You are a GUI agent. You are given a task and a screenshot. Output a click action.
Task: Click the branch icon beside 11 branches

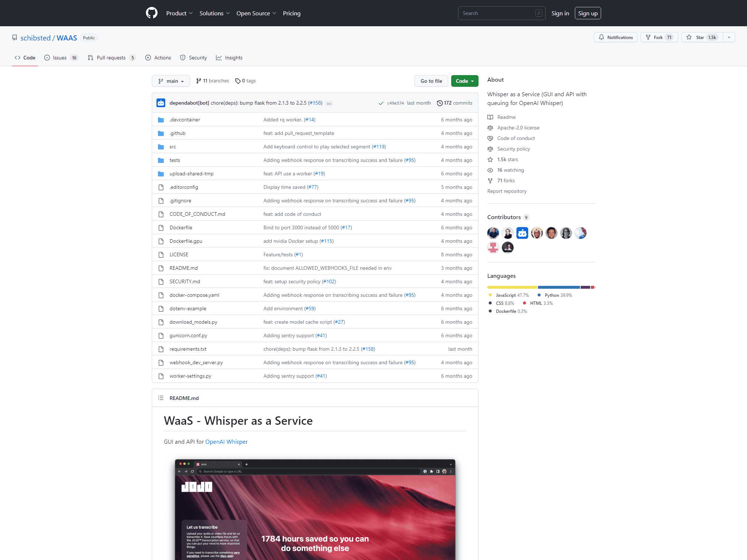199,81
